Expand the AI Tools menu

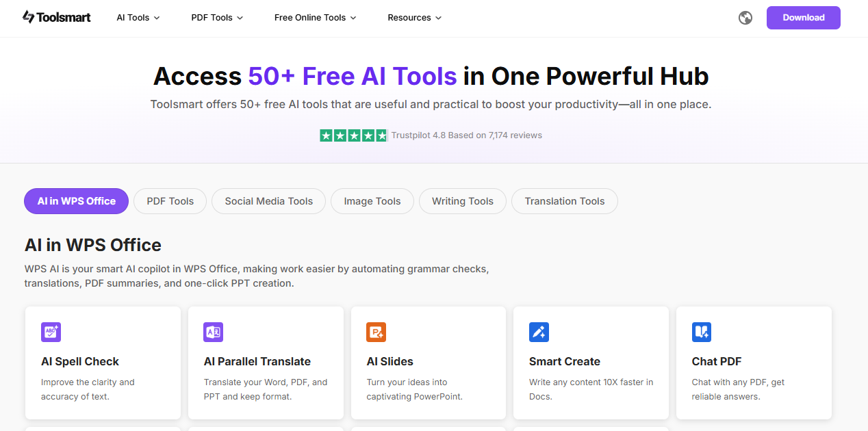[137, 18]
